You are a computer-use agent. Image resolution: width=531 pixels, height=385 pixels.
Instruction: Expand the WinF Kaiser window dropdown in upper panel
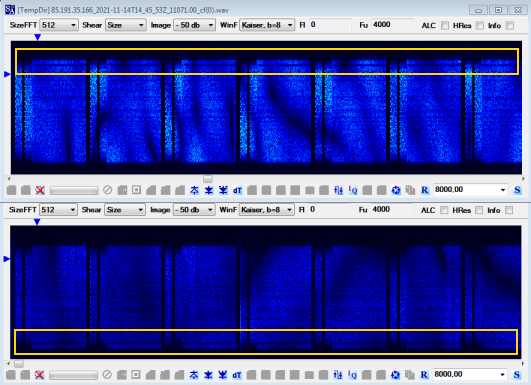(x=267, y=25)
